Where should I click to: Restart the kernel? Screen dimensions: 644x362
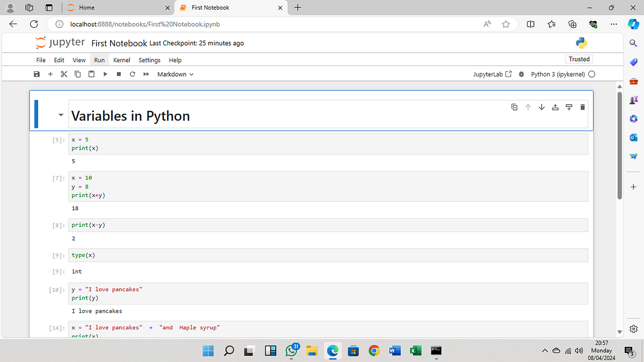pos(132,74)
